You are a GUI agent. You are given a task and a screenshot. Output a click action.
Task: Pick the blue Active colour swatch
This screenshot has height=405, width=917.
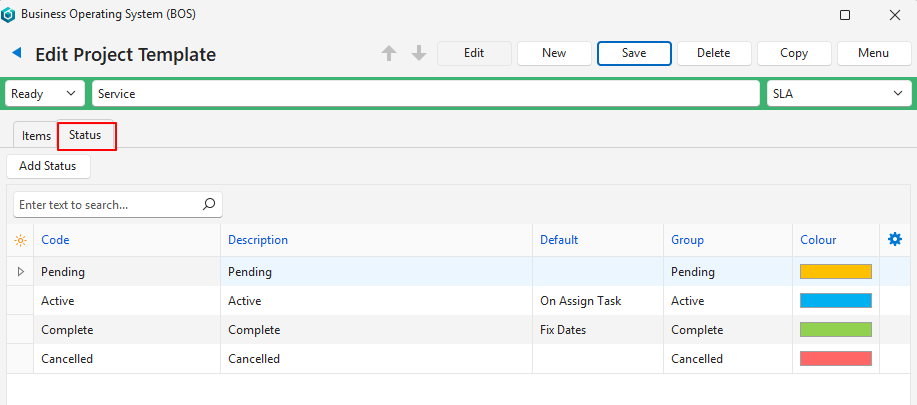[x=835, y=300]
